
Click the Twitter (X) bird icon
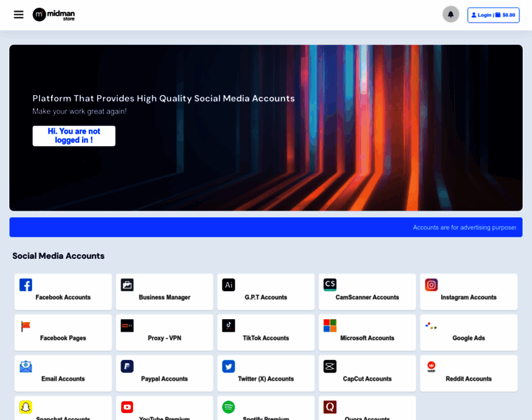(228, 366)
